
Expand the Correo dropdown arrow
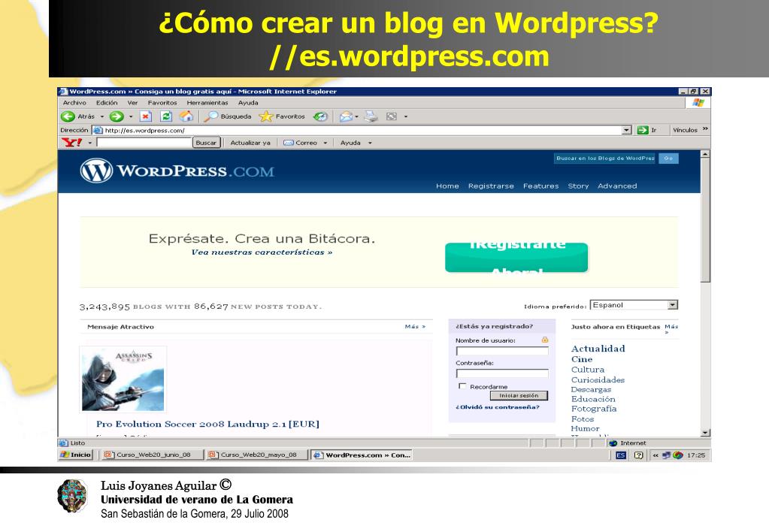point(325,144)
